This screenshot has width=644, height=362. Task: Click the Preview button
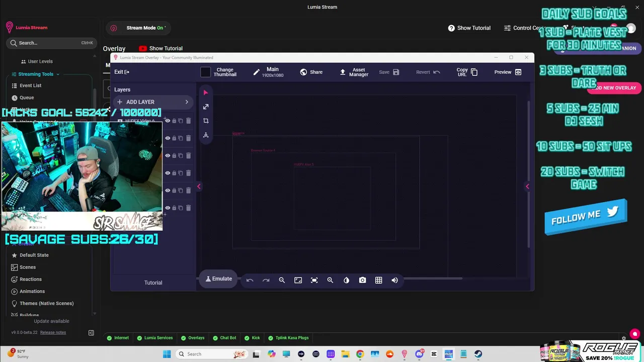508,72
